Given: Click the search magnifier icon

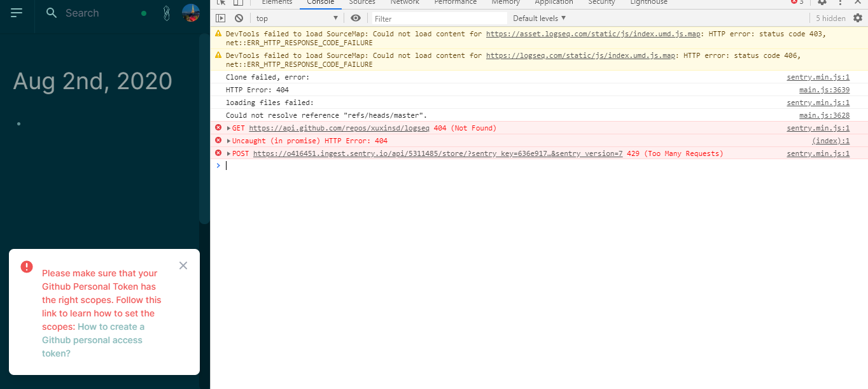Looking at the screenshot, I should point(52,13).
